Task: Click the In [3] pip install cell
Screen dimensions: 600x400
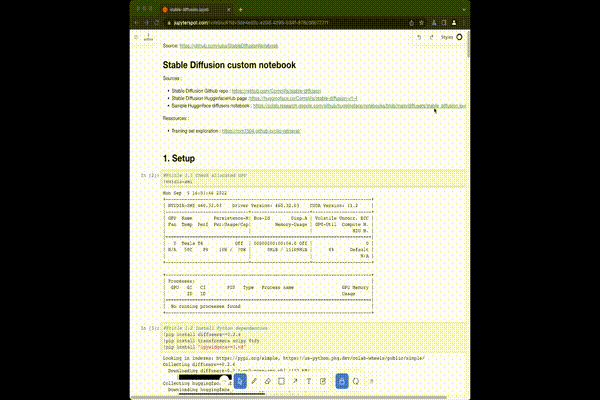Action: (x=313, y=338)
